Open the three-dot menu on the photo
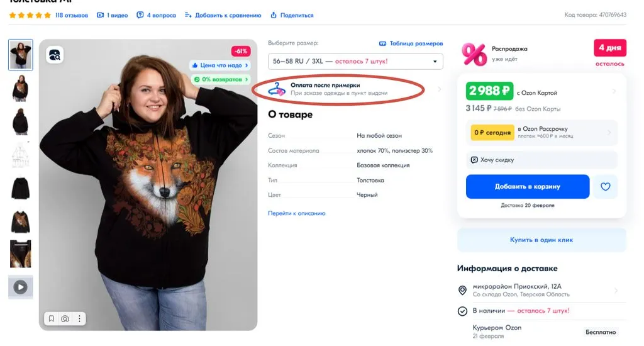 click(x=80, y=319)
